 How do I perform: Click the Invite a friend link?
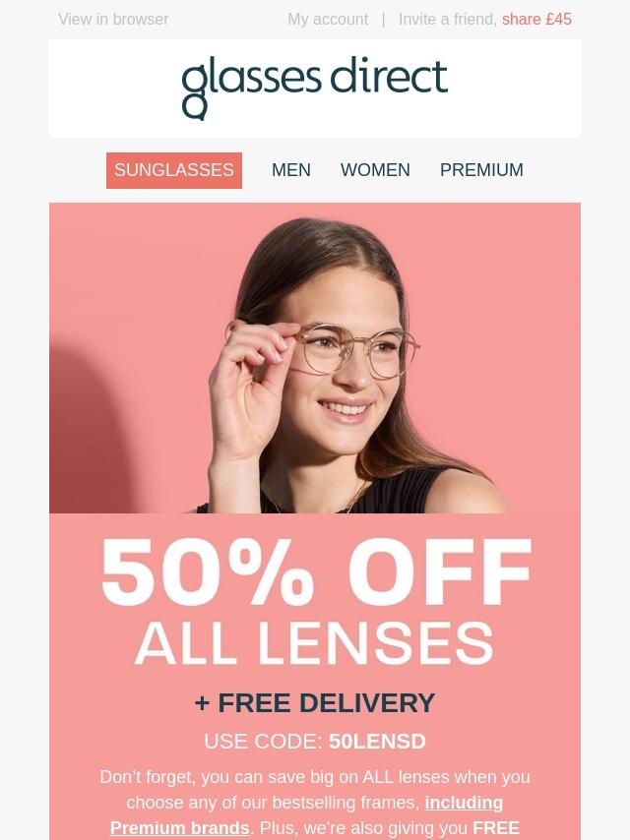tap(448, 20)
